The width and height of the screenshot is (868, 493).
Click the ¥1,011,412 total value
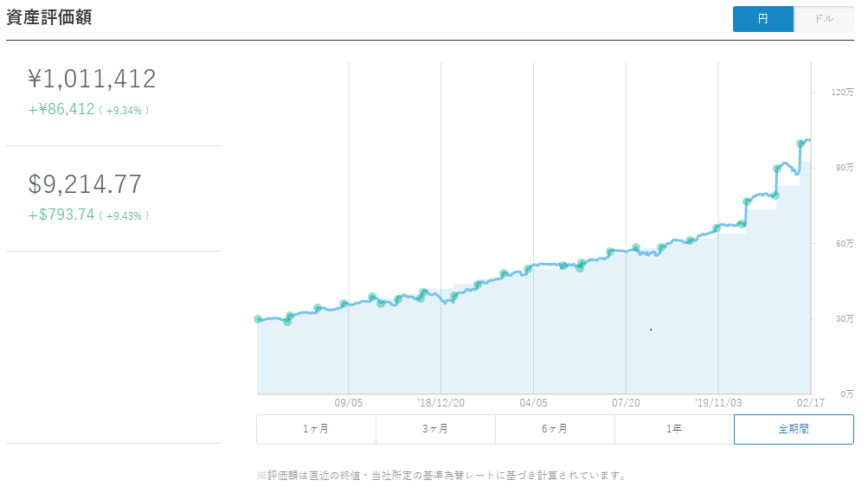point(93,80)
